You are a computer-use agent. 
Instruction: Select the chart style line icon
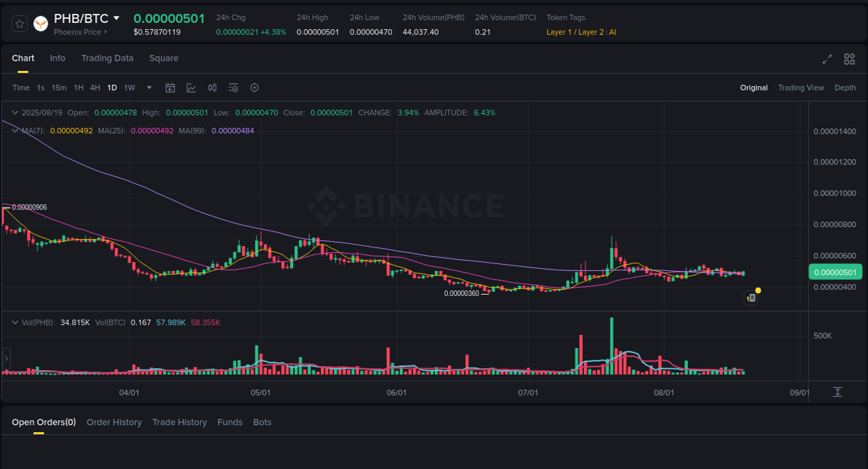click(190, 88)
